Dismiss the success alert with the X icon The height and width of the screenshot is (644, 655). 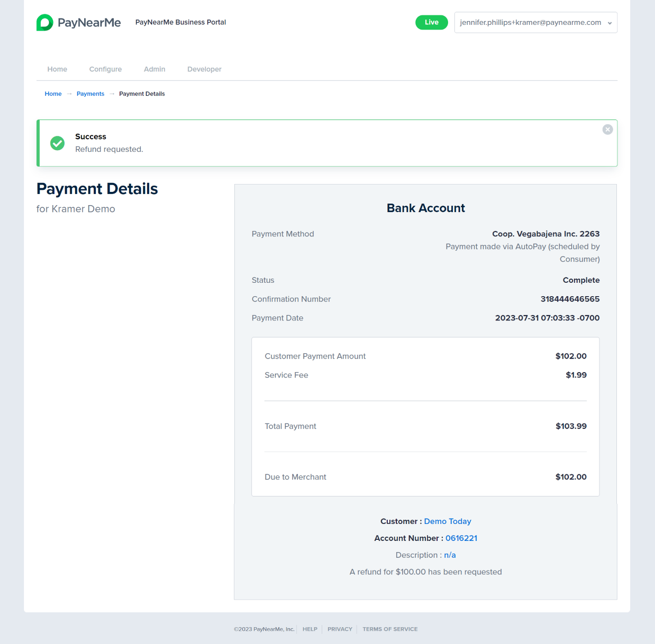point(607,130)
